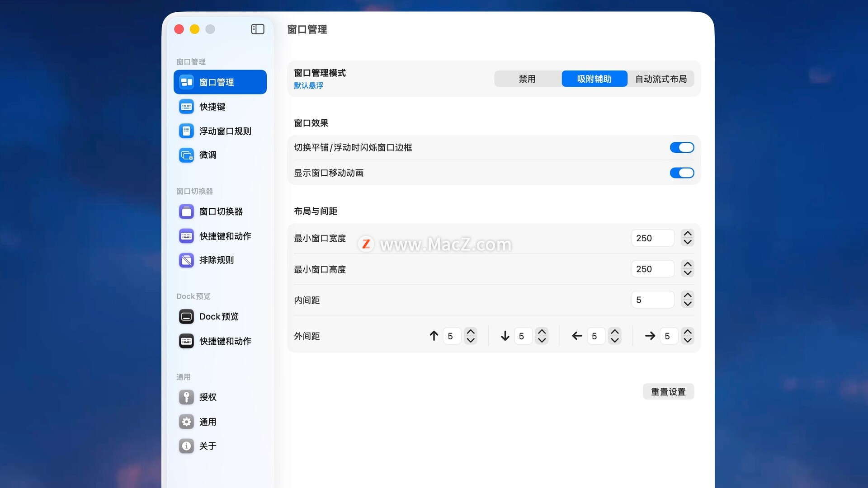
Task: Open the 窗口切换器 sidebar item
Action: (x=220, y=211)
